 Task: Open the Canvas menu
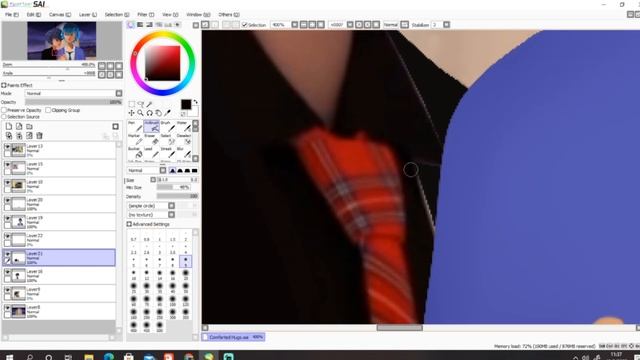[60, 15]
